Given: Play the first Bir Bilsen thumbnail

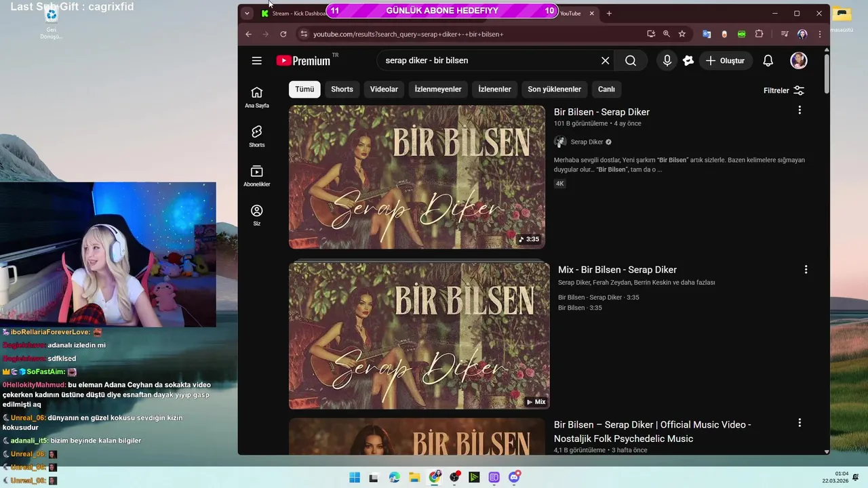Looking at the screenshot, I should click(x=417, y=177).
